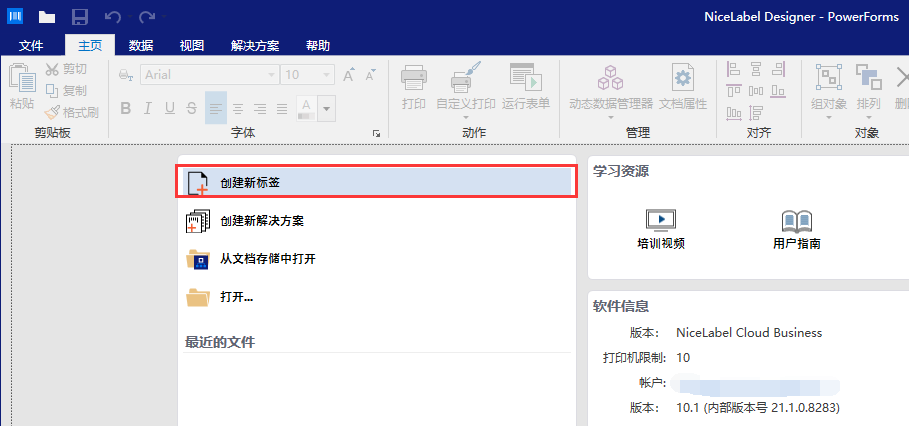The height and width of the screenshot is (426, 909).
Task: Open the font size dropdown
Action: click(x=326, y=75)
